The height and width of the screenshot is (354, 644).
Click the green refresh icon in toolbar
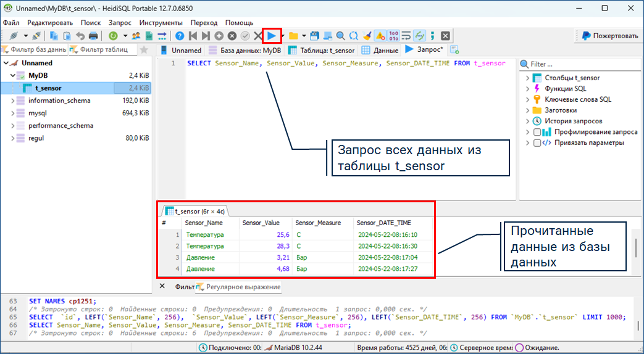(x=113, y=36)
